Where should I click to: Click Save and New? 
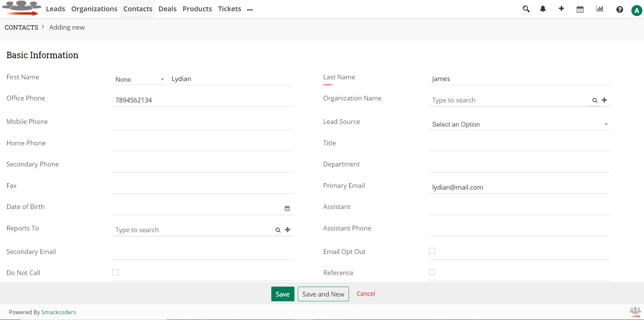(323, 294)
